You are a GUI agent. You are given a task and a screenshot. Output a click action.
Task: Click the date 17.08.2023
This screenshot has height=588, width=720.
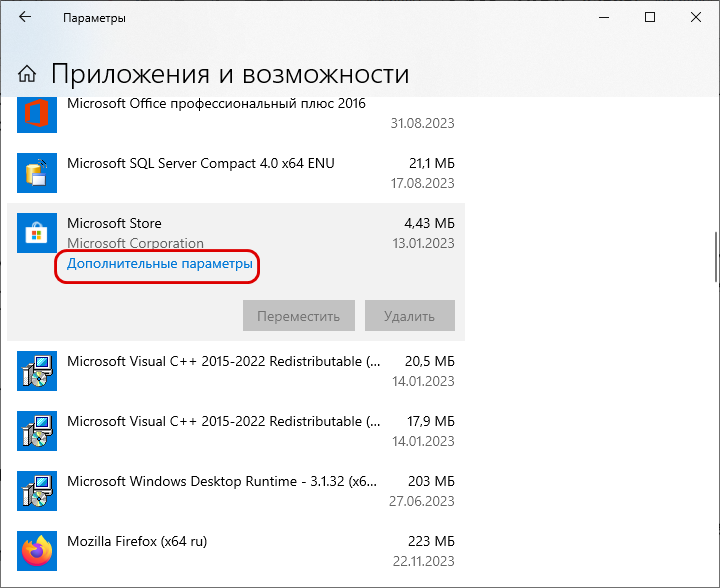(422, 183)
